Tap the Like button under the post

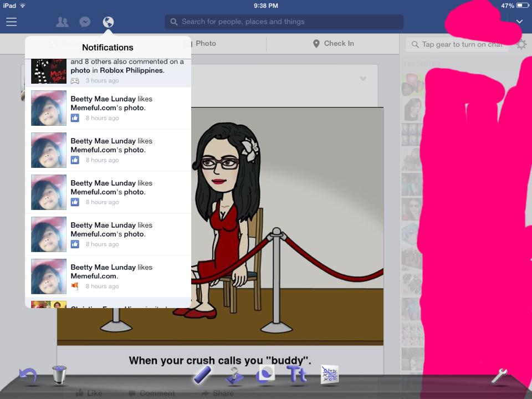pos(89,393)
